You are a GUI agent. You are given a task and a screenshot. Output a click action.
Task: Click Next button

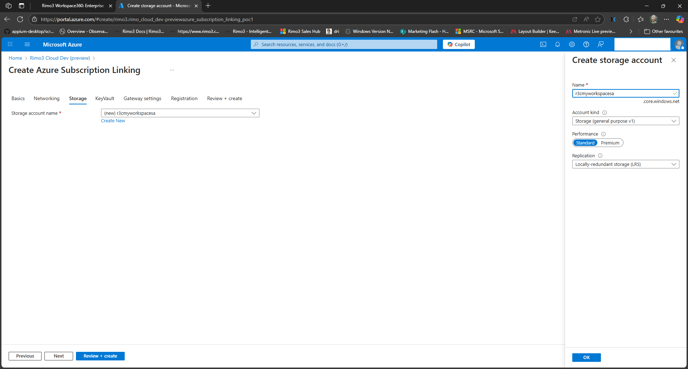[58, 356]
